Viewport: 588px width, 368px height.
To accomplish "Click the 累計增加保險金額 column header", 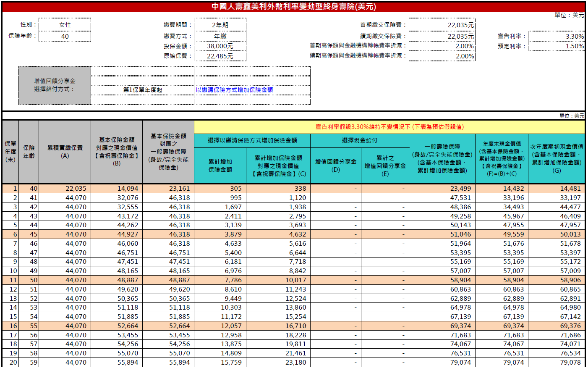I will (220, 166).
